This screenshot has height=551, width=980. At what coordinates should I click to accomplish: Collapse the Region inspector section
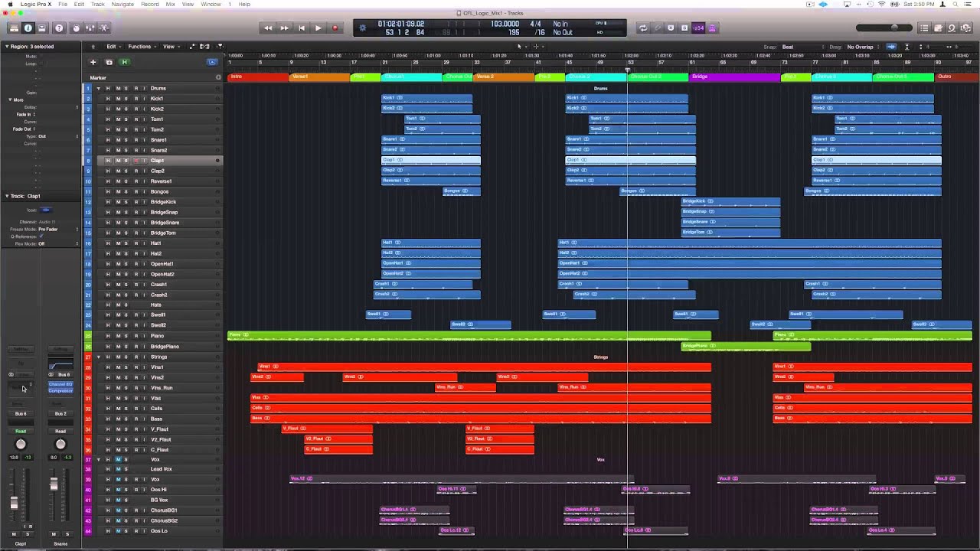(x=7, y=47)
